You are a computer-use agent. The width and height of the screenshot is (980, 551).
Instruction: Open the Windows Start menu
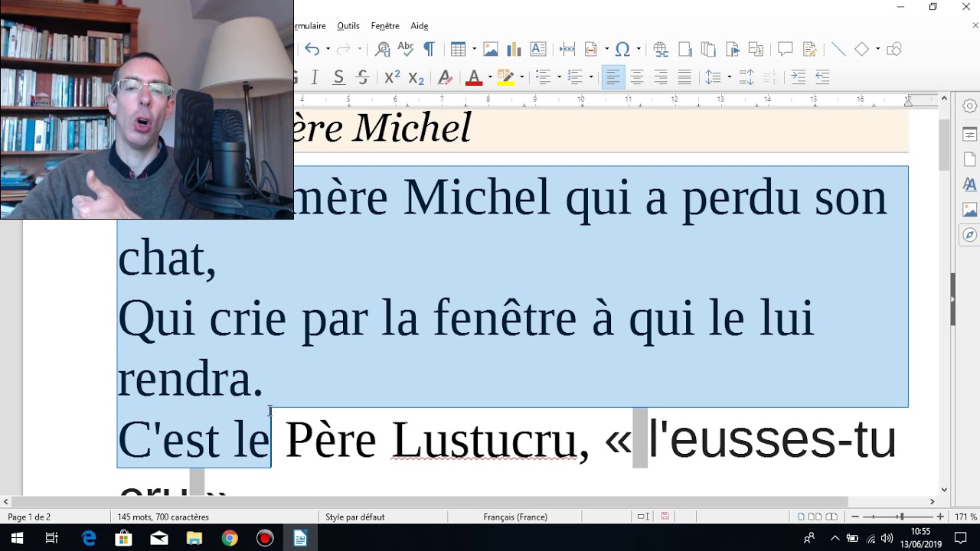17,539
